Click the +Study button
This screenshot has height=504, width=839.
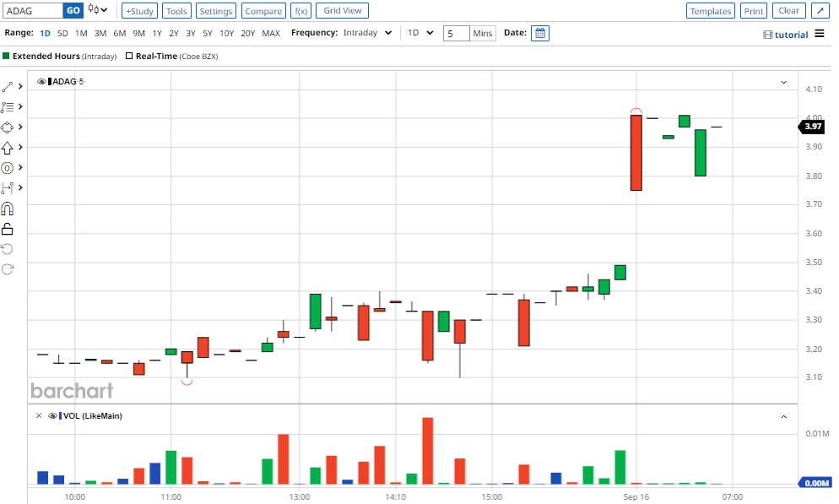[139, 11]
